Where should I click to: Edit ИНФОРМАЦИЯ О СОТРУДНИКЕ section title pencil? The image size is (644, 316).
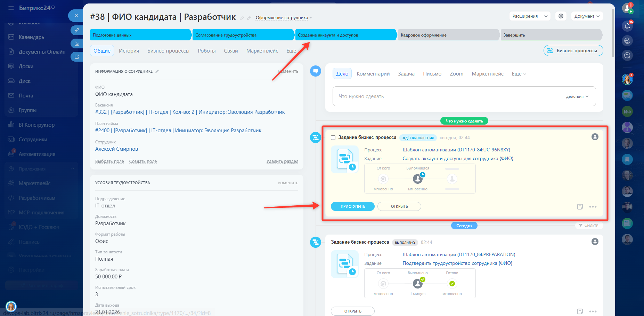tap(157, 71)
